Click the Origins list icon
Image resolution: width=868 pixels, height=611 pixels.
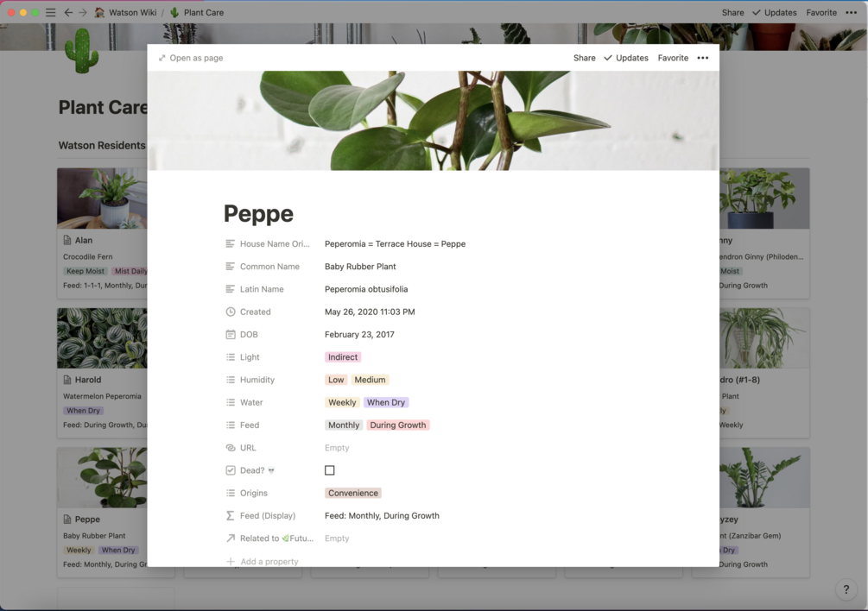231,494
